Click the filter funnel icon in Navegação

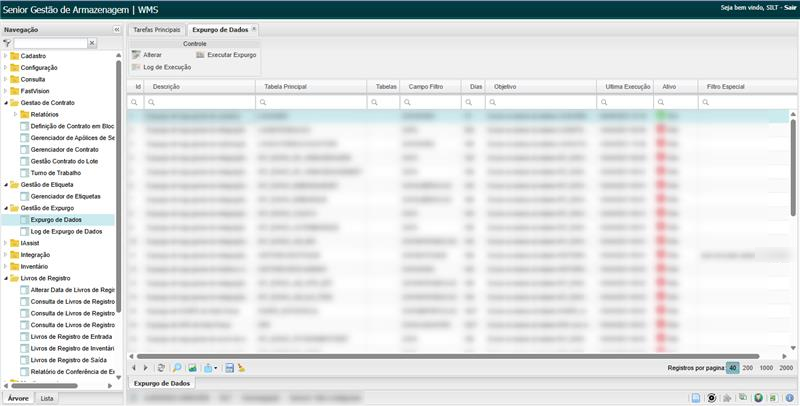(7, 44)
